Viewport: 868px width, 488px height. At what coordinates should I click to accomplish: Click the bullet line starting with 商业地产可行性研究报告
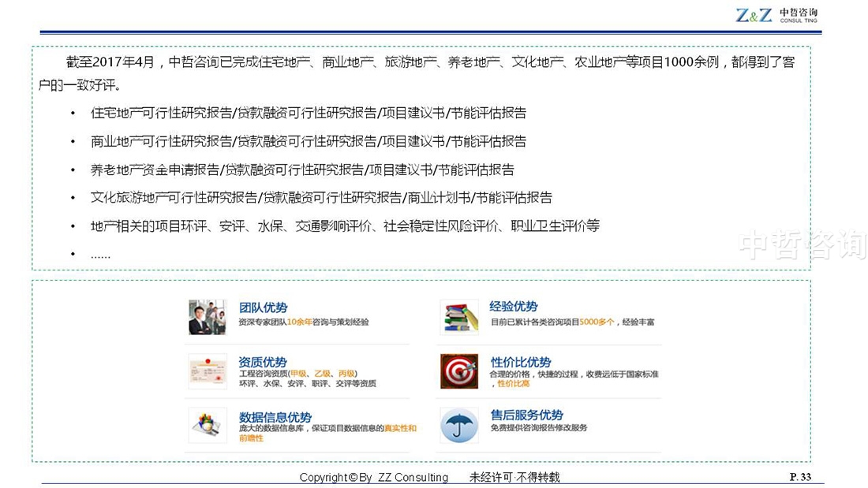[309, 141]
